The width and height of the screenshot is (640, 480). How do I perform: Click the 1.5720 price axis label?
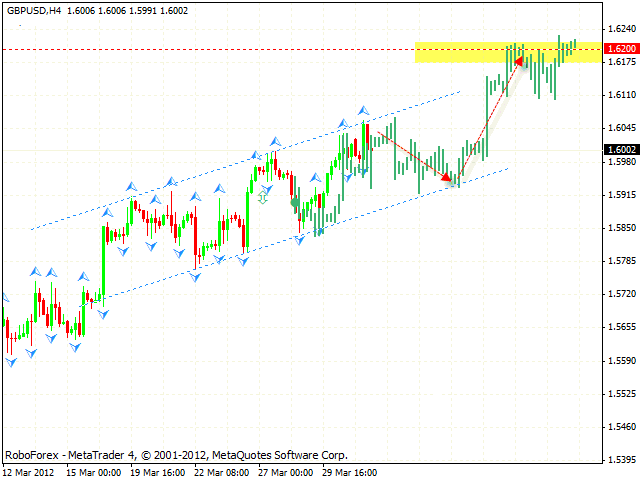coord(620,294)
